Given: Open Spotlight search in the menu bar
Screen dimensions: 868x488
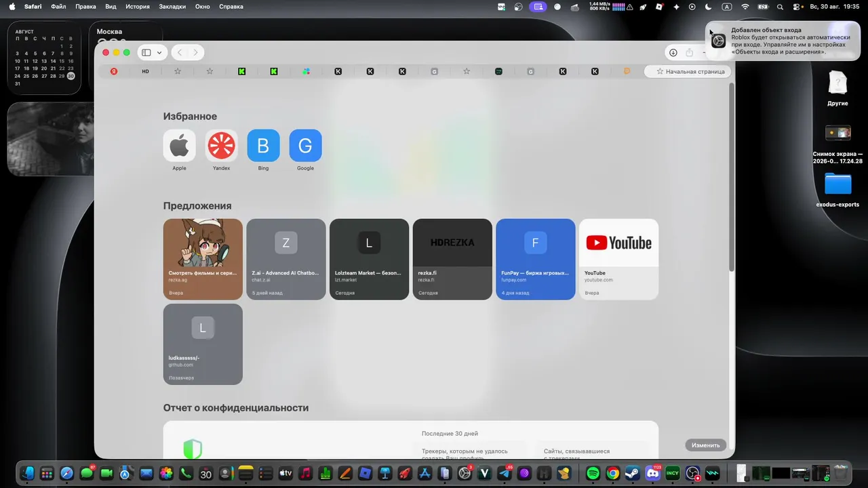Looking at the screenshot, I should [780, 7].
